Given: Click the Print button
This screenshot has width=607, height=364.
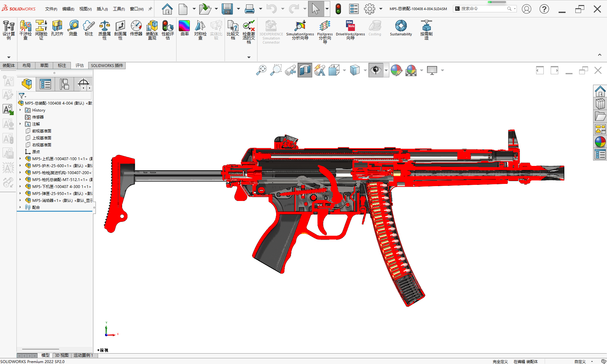Looking at the screenshot, I should pos(250,9).
